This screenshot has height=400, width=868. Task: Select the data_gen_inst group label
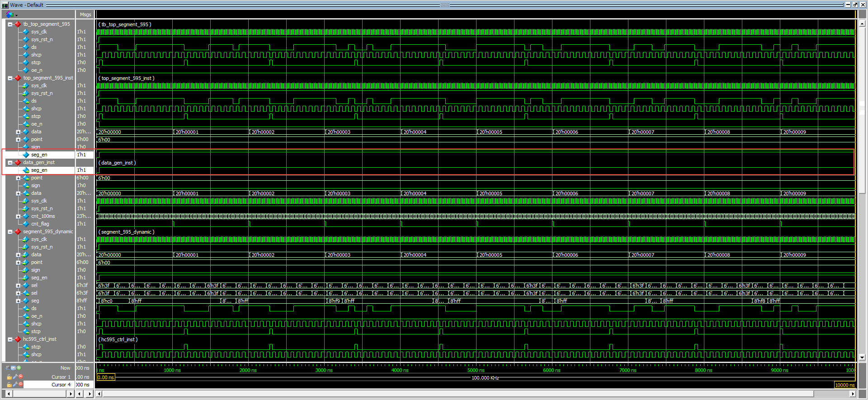(39, 163)
